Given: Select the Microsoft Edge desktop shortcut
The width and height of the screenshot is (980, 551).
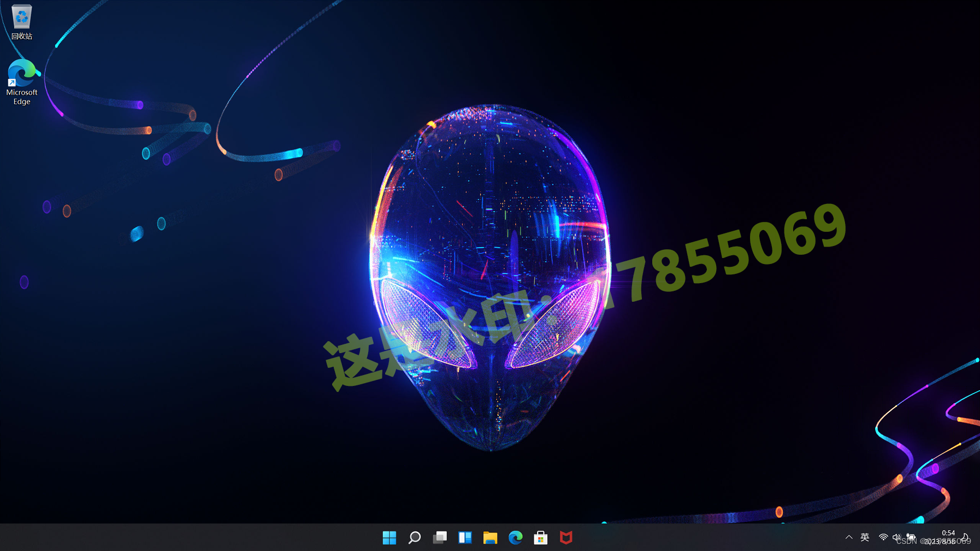Looking at the screenshot, I should 22,83.
